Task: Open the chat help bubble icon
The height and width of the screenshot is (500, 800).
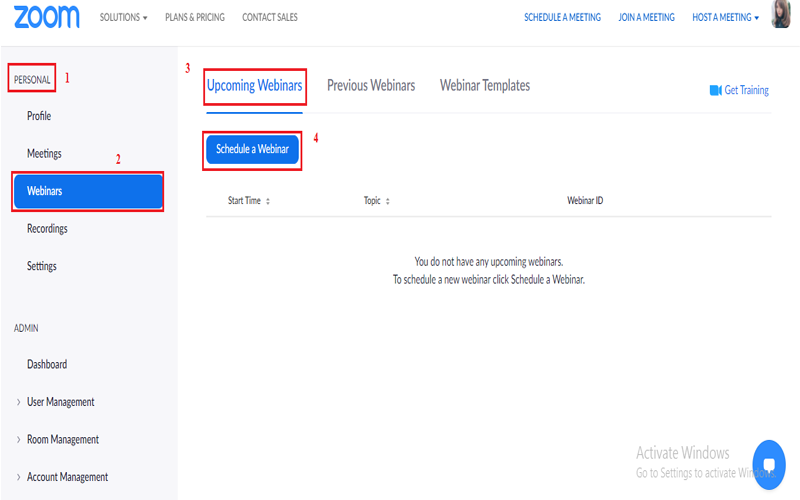Action: pyautogui.click(x=769, y=465)
